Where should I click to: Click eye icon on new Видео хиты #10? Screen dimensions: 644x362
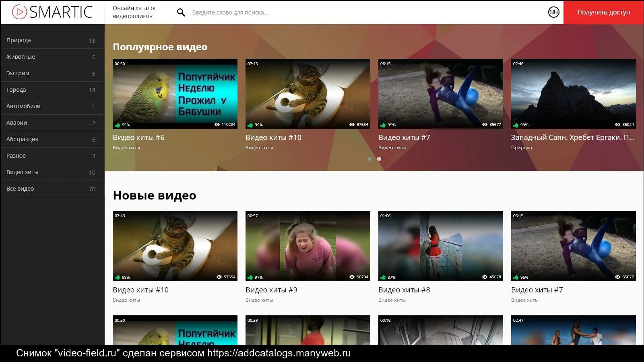coord(219,277)
